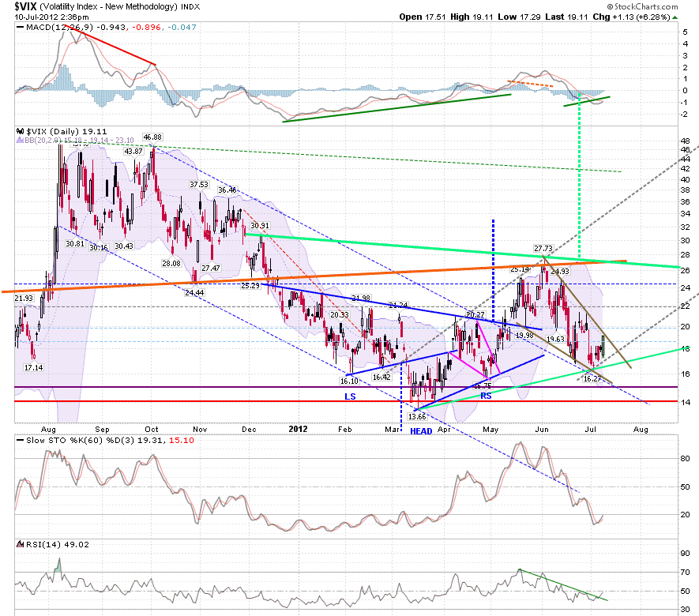Viewport: 699px width, 616px height.
Task: Click the MACD(12,26,9) legend line marker
Action: click(20, 27)
